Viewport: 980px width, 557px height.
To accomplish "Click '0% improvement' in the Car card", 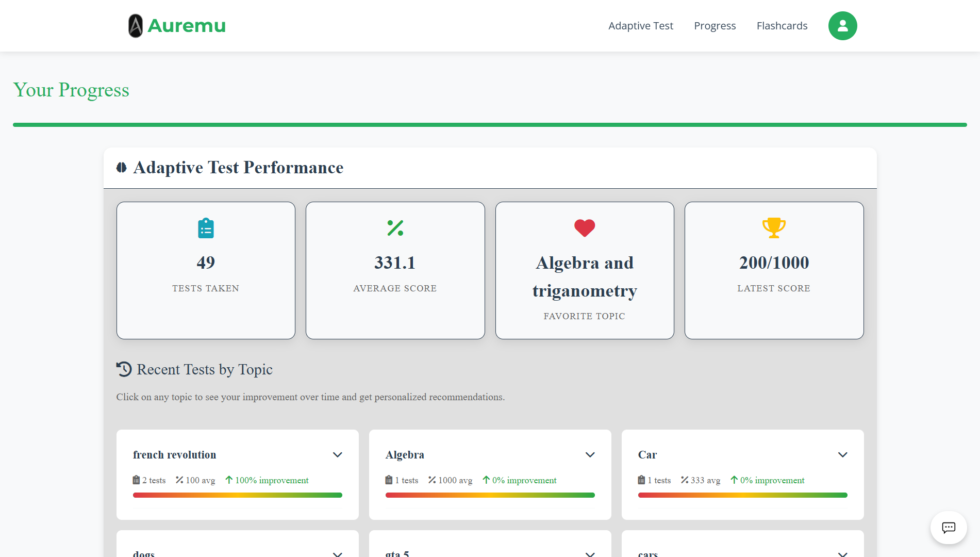I will [x=772, y=480].
